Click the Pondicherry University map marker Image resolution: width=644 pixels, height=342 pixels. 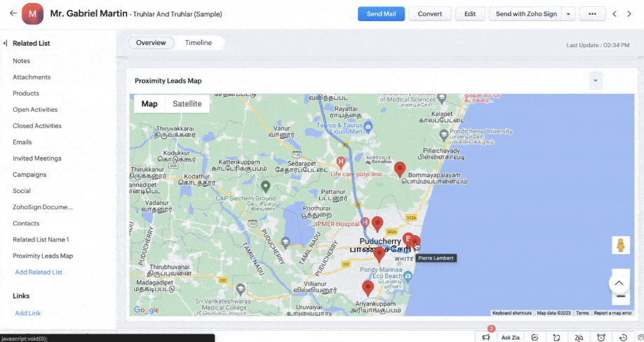coord(443,134)
